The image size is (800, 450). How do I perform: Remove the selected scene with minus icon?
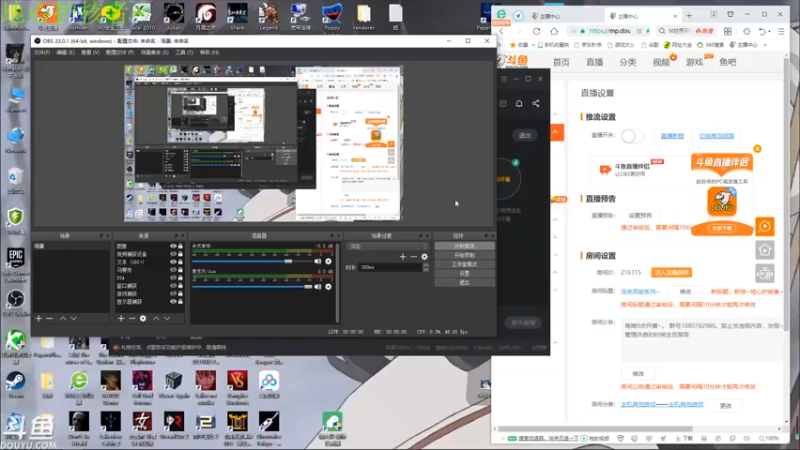pos(49,318)
